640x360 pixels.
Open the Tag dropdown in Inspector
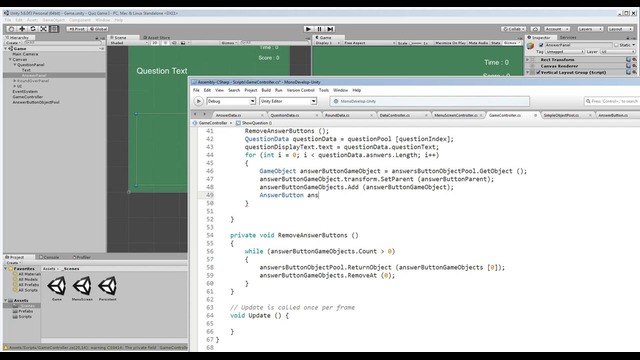(x=565, y=52)
